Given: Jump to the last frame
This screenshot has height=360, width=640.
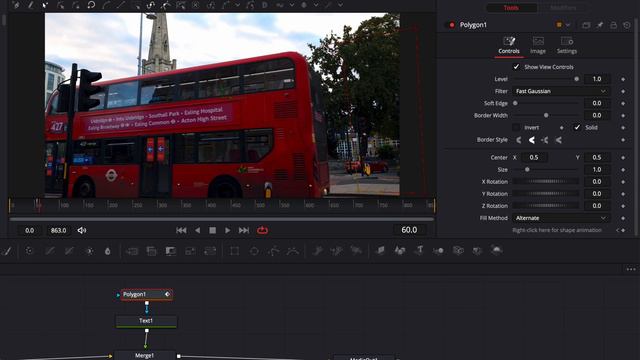Looking at the screenshot, I should click(244, 230).
